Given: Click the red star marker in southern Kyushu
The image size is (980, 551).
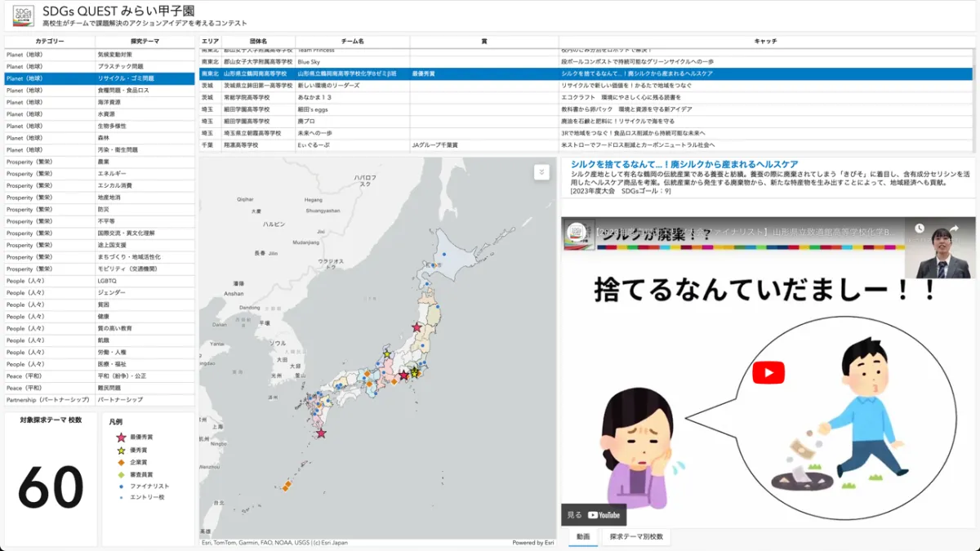Looking at the screenshot, I should (321, 433).
